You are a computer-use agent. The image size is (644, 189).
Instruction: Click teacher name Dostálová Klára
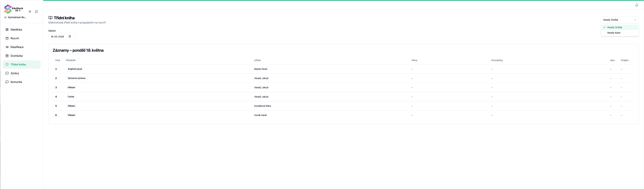click(x=263, y=106)
